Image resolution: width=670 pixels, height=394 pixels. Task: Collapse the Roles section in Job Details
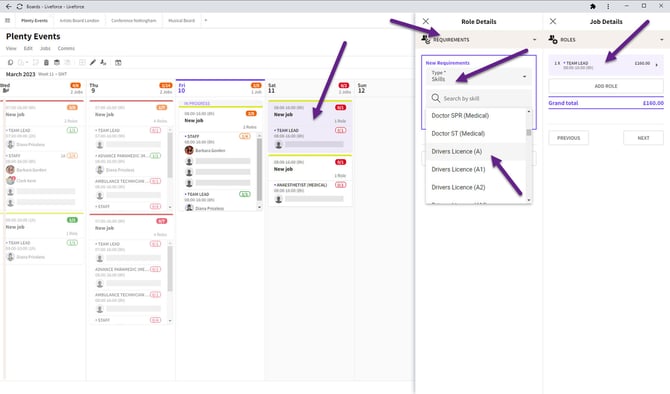pos(662,39)
